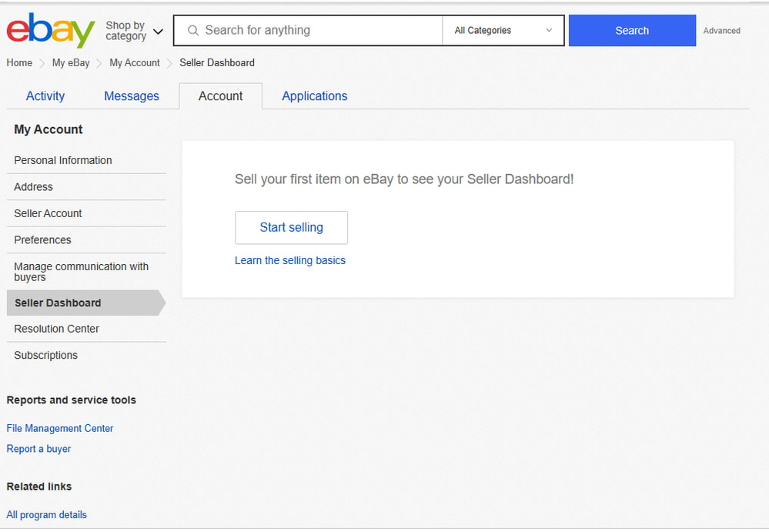Screen dimensions: 769x532
Task: Click the Sell your first item message
Action: tap(404, 179)
